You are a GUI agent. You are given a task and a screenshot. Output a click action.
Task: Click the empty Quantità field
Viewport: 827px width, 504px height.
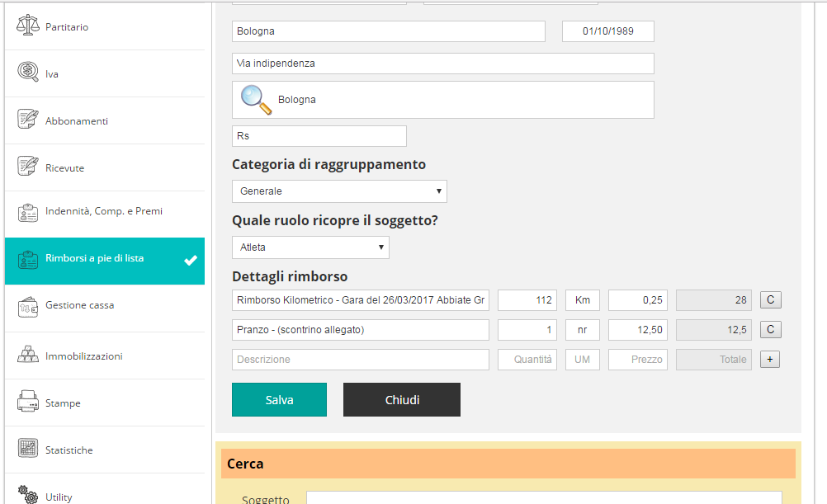[527, 360]
